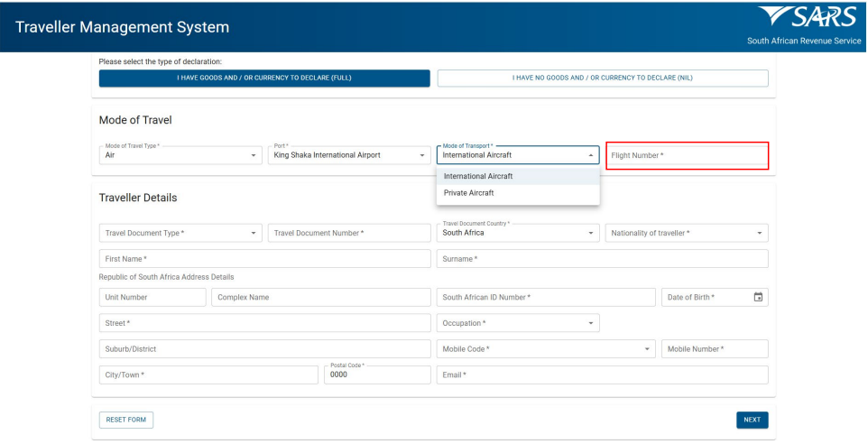Expand the Mode of Travel Type dropdown

(x=177, y=155)
